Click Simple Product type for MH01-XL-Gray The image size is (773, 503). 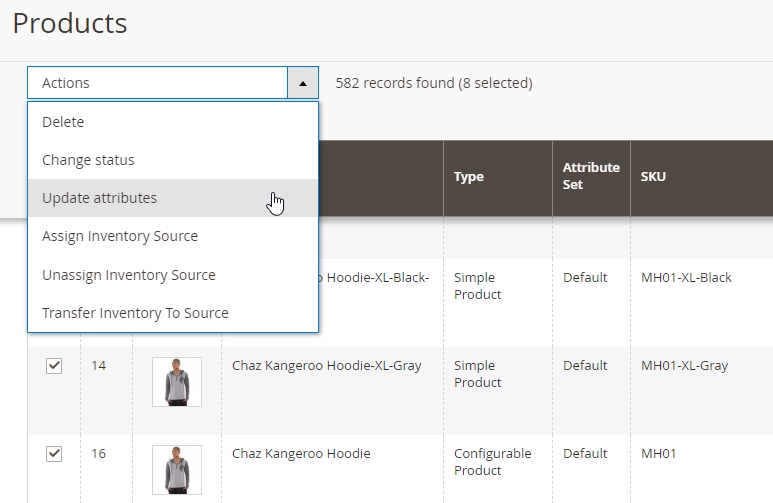477,374
